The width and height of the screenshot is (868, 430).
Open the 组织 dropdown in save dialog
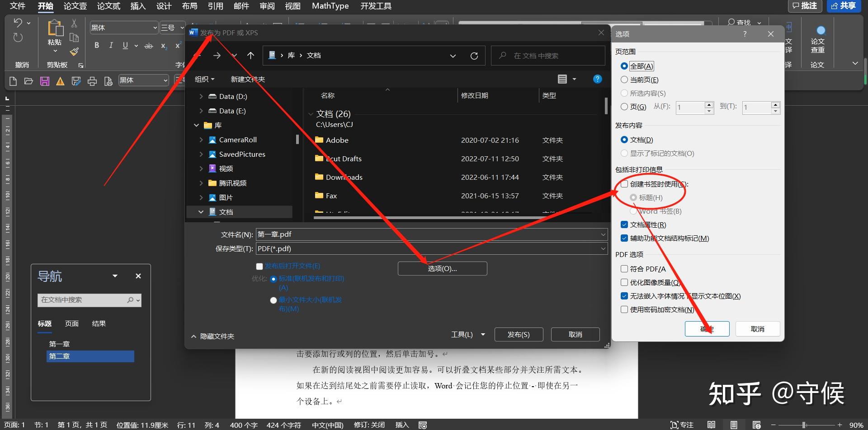click(x=204, y=79)
